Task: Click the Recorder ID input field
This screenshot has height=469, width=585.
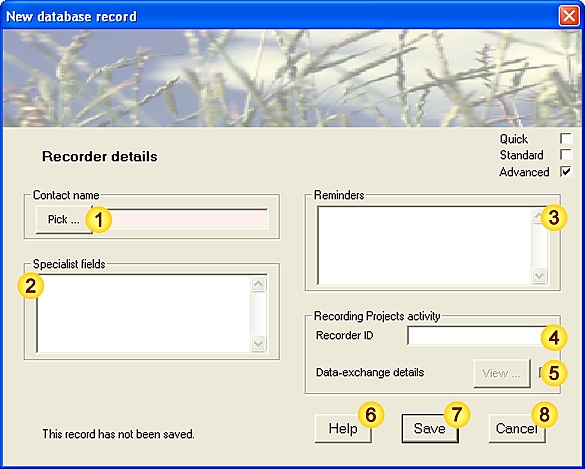Action: click(x=477, y=336)
